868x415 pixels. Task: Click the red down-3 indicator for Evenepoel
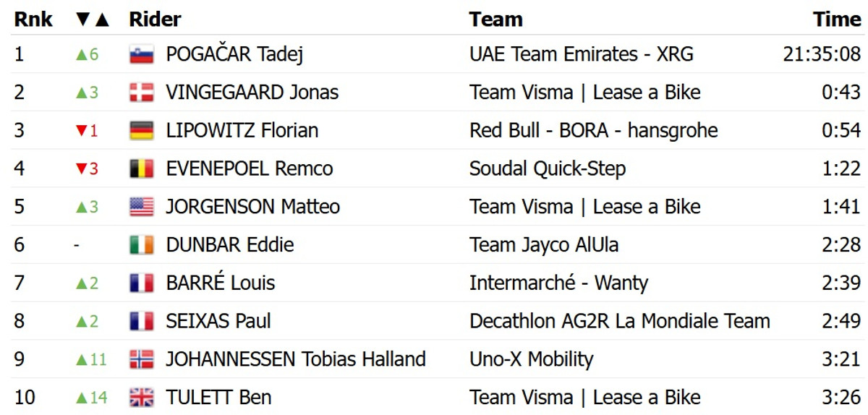click(87, 169)
